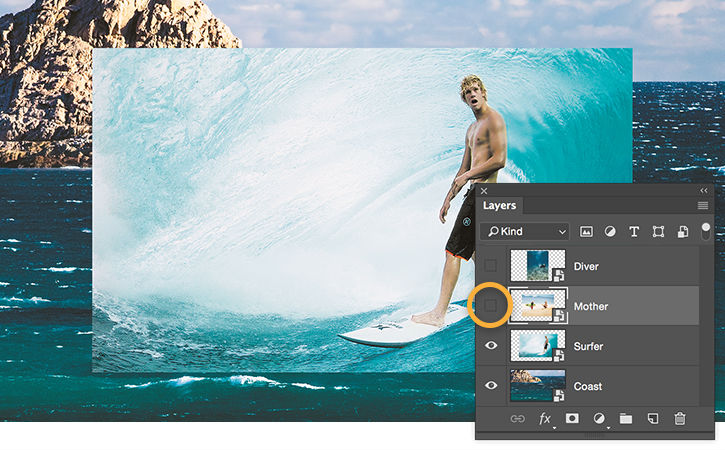725x450 pixels.
Task: Select the Surfer layer thumbnail
Action: click(x=538, y=345)
